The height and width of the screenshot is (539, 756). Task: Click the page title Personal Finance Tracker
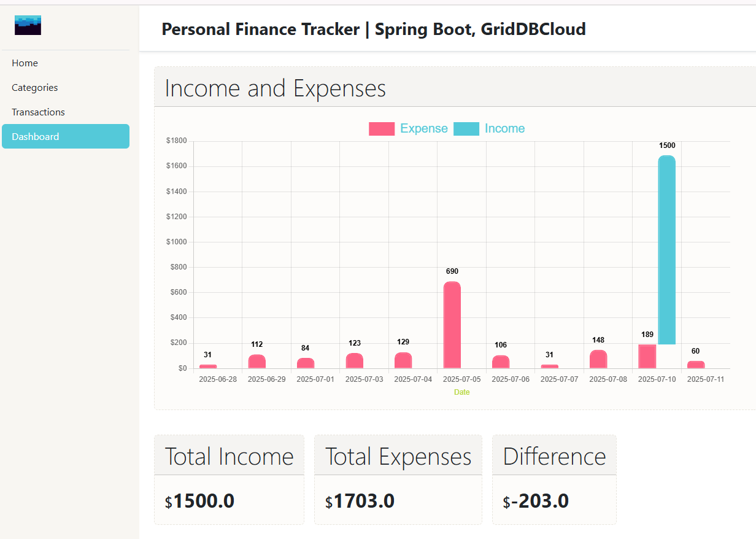(x=373, y=29)
